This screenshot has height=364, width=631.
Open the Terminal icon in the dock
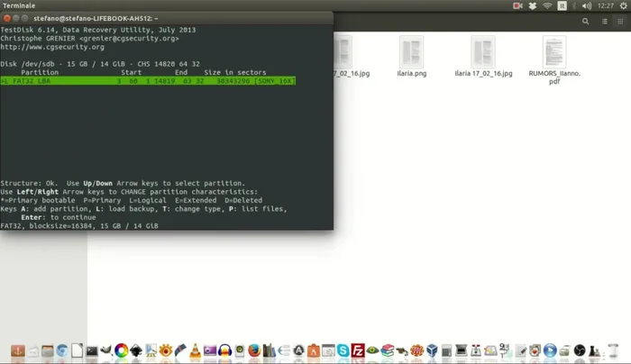[92, 350]
